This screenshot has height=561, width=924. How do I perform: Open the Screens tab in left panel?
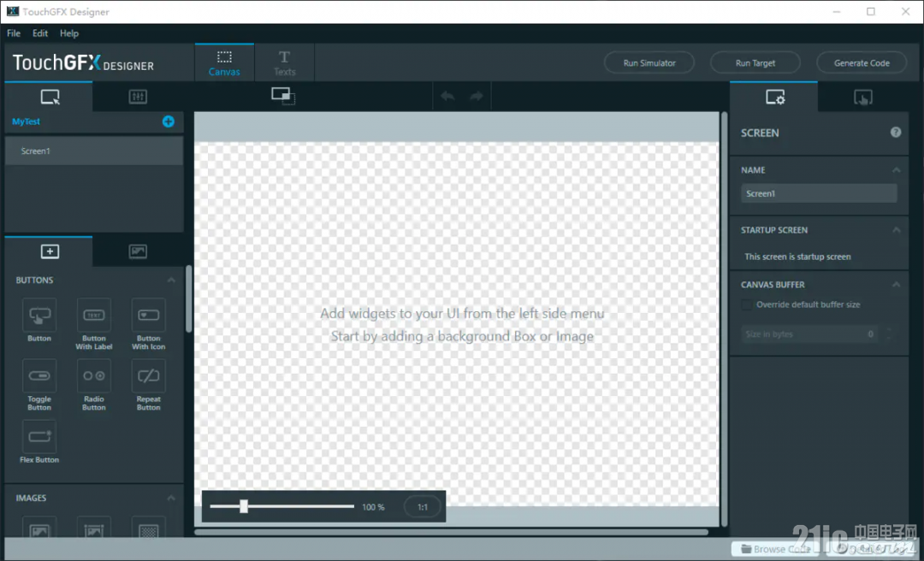point(49,97)
